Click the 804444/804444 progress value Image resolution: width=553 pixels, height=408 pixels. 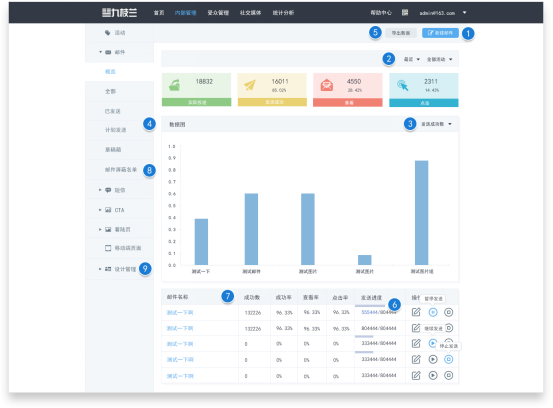(x=379, y=328)
